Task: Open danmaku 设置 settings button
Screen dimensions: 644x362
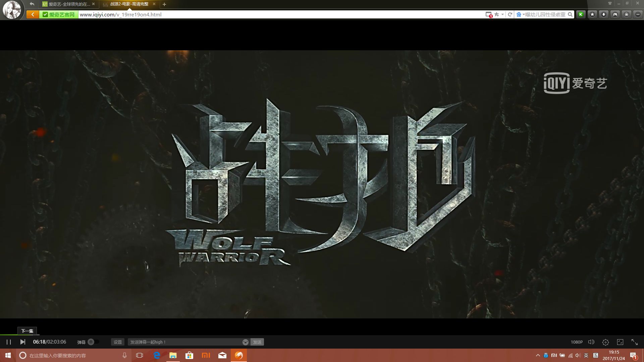Action: coord(118,342)
